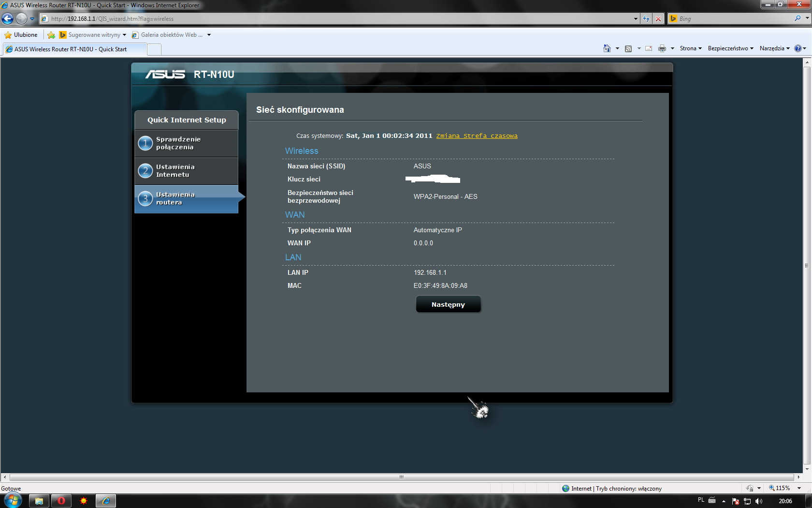Expand the address bar history dropdown
The height and width of the screenshot is (508, 812).
pyautogui.click(x=636, y=19)
